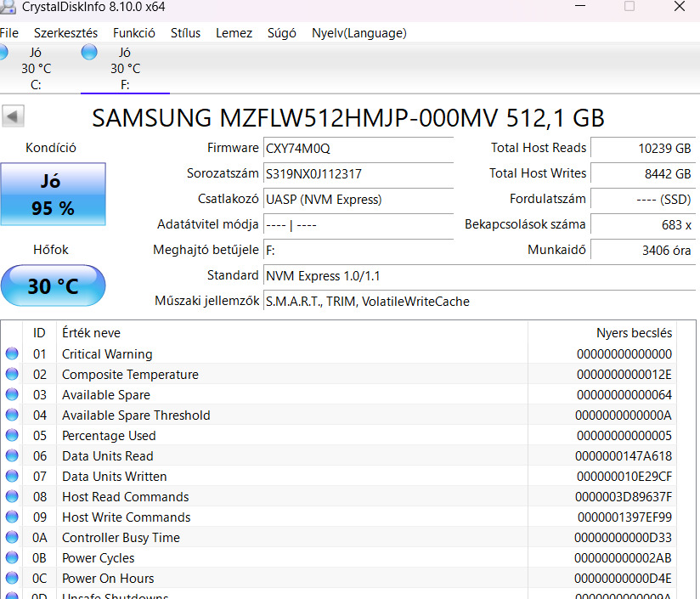Screen dimensions: 700x599
Task: Click raw value 00000000000D4E
Action: click(x=623, y=578)
